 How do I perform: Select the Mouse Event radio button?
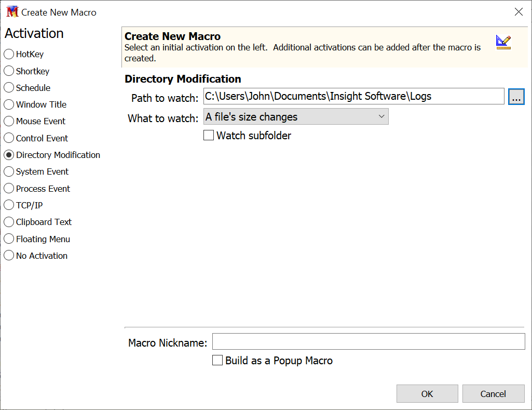(9, 121)
